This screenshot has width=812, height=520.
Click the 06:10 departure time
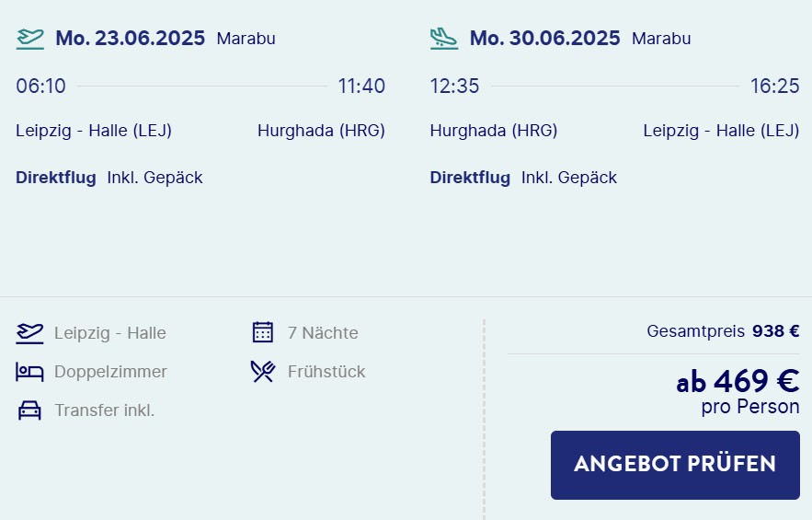[x=40, y=87]
